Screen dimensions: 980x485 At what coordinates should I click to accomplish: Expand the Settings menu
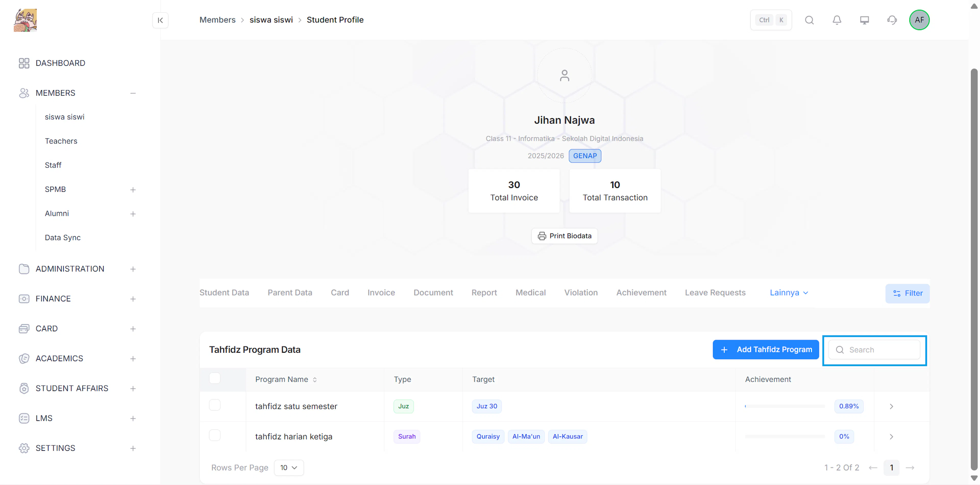click(x=133, y=448)
